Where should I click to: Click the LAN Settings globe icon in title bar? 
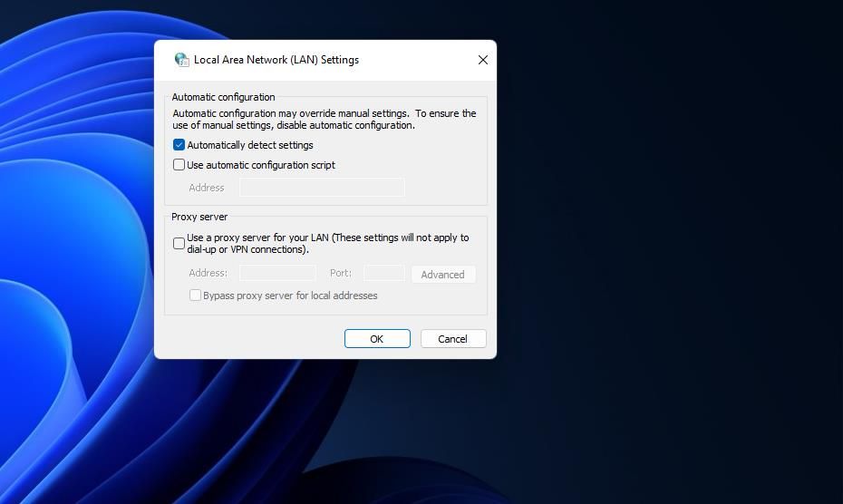[181, 60]
